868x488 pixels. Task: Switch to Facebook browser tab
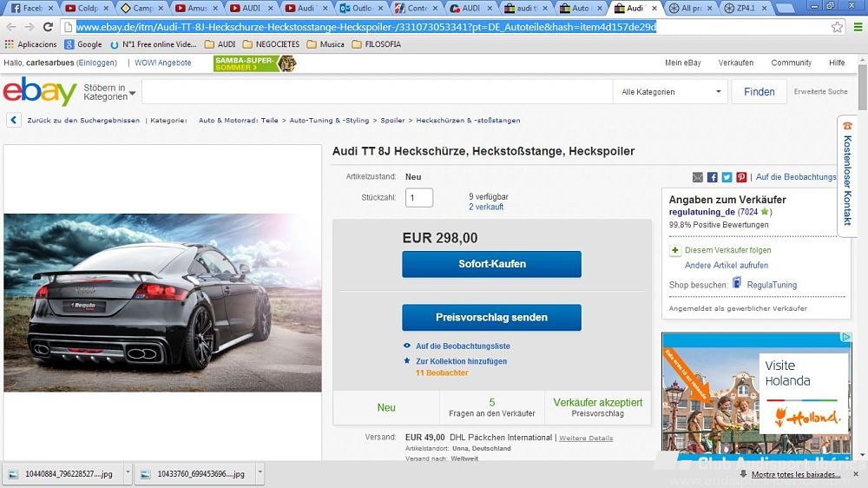click(x=30, y=9)
